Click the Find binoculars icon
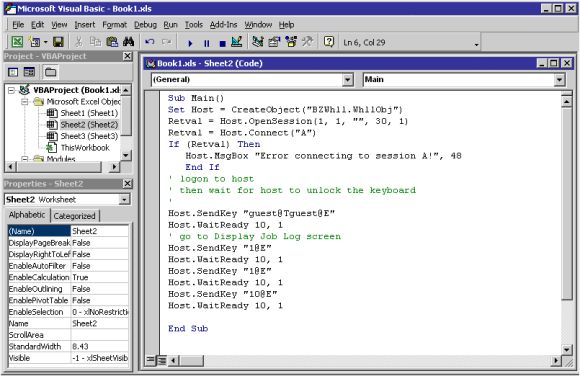The height and width of the screenshot is (376, 580). [x=128, y=42]
